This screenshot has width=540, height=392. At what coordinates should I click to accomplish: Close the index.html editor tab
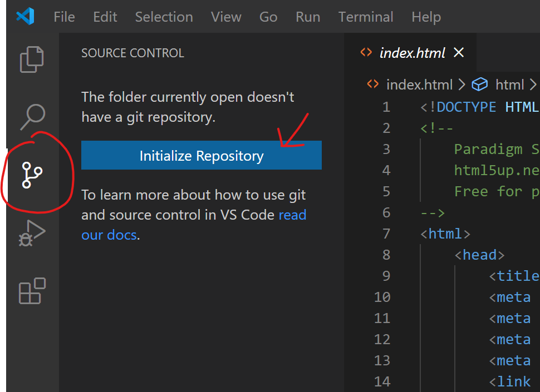459,52
